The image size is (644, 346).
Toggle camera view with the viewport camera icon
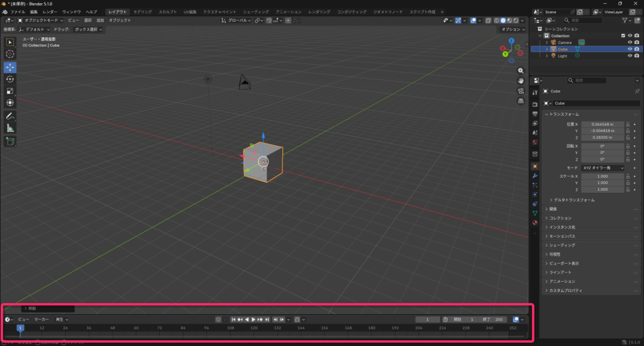tap(521, 91)
